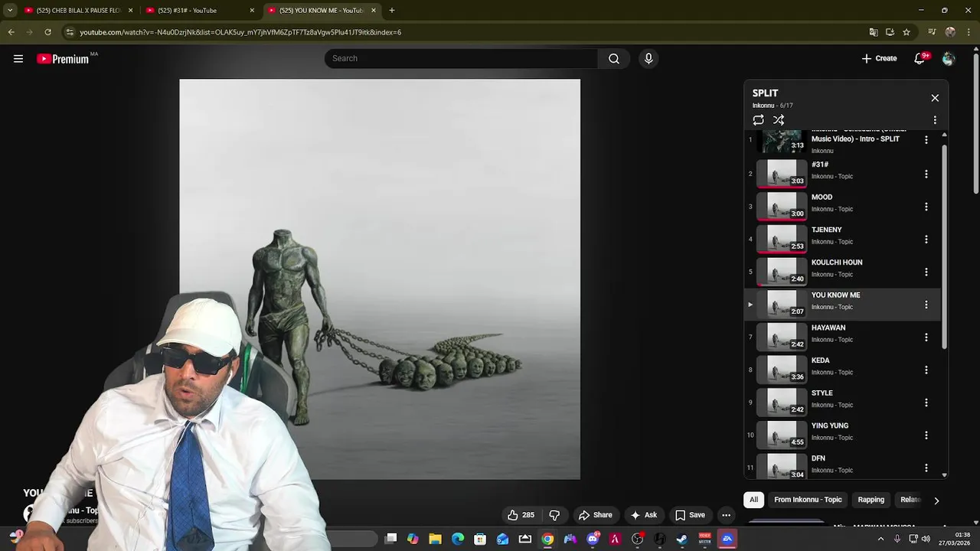Image resolution: width=980 pixels, height=551 pixels.
Task: Open the Ask AI button
Action: click(x=643, y=515)
